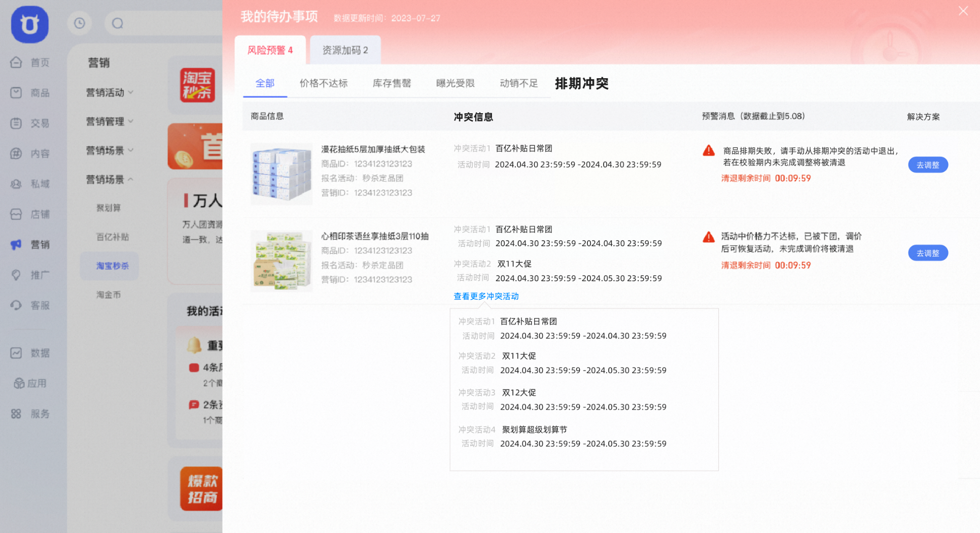Click the red 4条 alert entry
Viewport: 980px width, 533px height.
pos(205,368)
